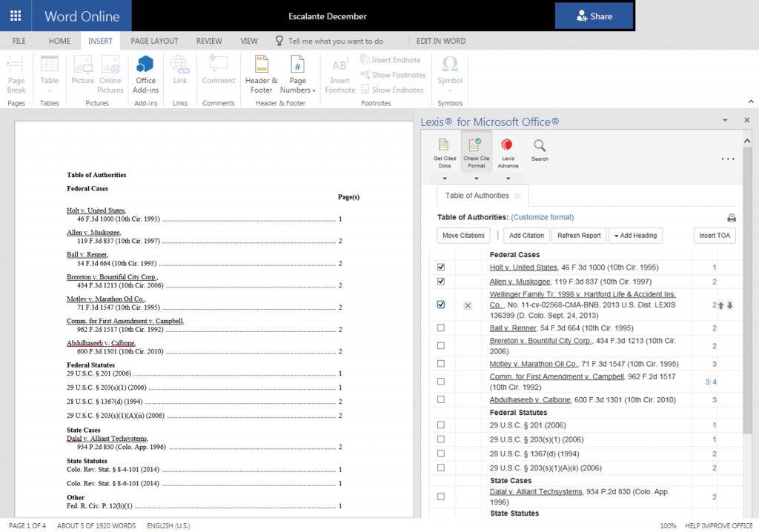Viewport: 759px width, 532px height.
Task: Click the Lexis pane scroll-up arrow
Action: coord(747,140)
